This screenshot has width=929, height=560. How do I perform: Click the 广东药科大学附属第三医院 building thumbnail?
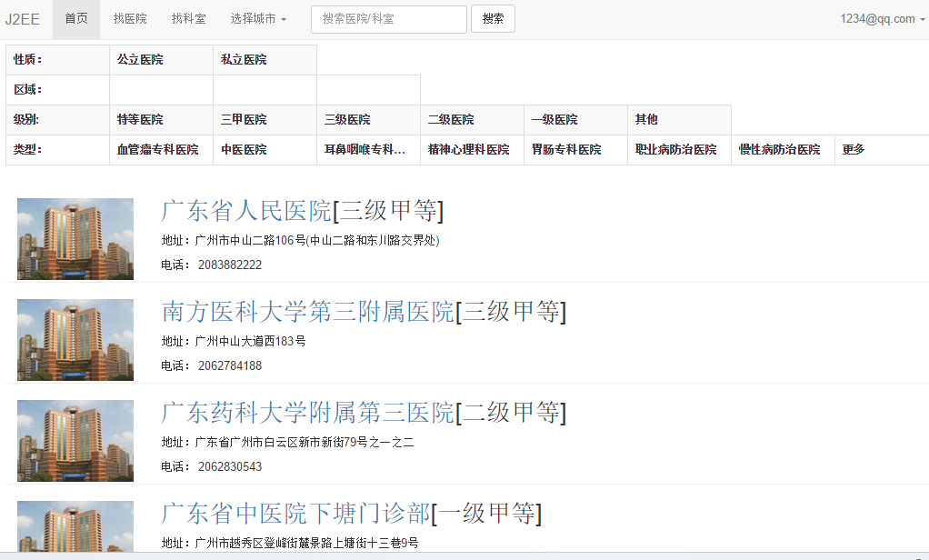pyautogui.click(x=75, y=440)
